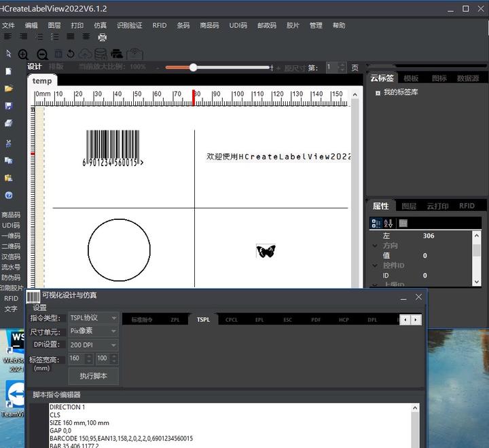Image resolution: width=489 pixels, height=448 pixels.
Task: Select the arrow pointer tool
Action: tap(9, 53)
